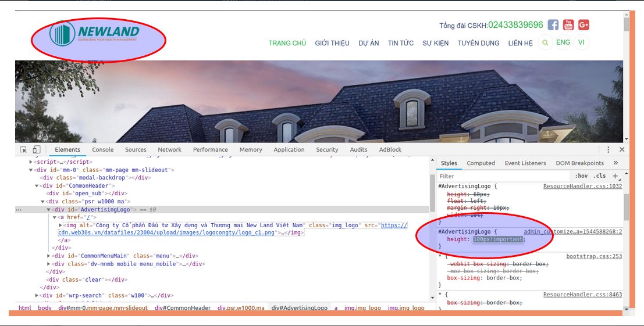
Task: Open the DOM Breakpoints pane tab
Action: coord(579,163)
